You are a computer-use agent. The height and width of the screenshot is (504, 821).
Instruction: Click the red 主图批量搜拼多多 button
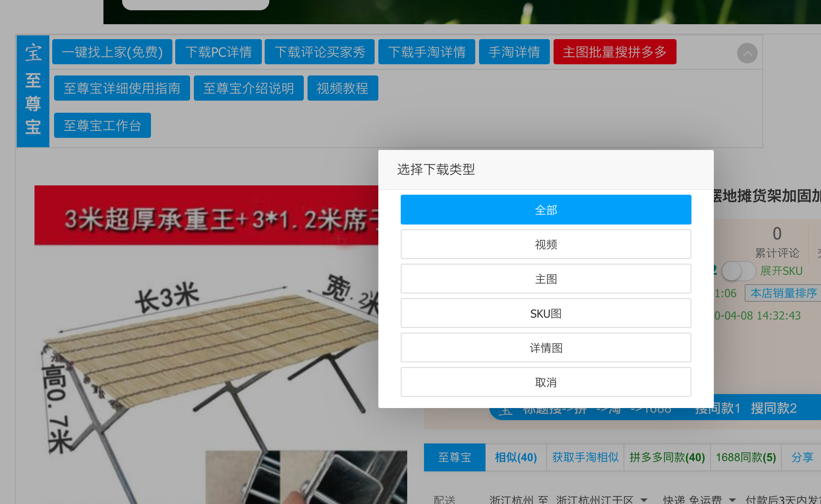point(615,52)
